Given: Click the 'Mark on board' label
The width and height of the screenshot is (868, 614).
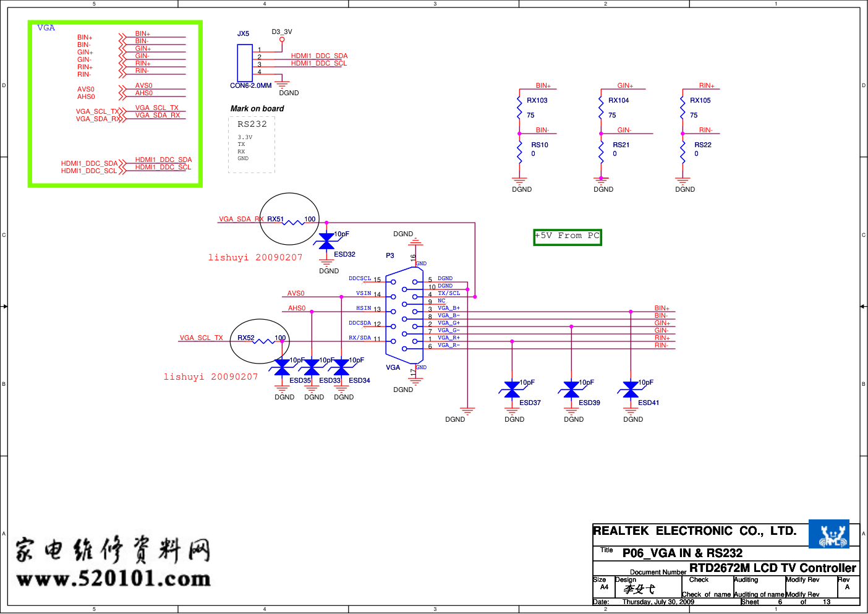Looking at the screenshot, I should pyautogui.click(x=257, y=109).
